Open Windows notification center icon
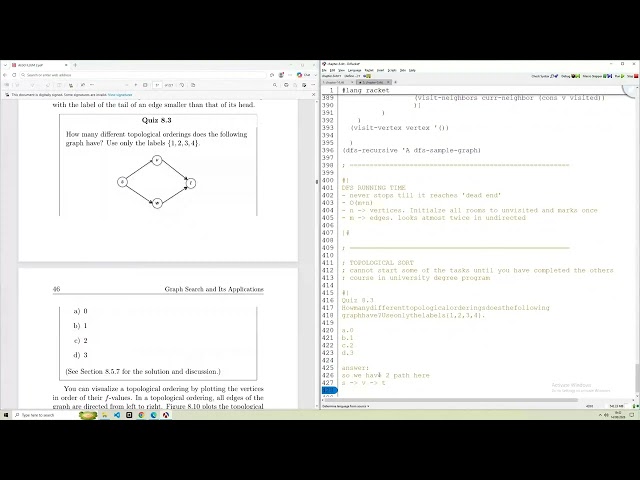Viewport: 640px width, 480px height. (631, 415)
